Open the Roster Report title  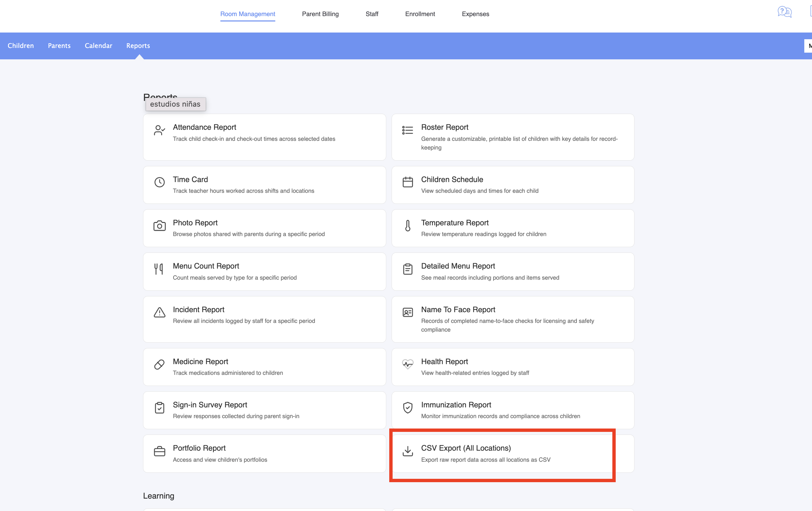point(445,127)
